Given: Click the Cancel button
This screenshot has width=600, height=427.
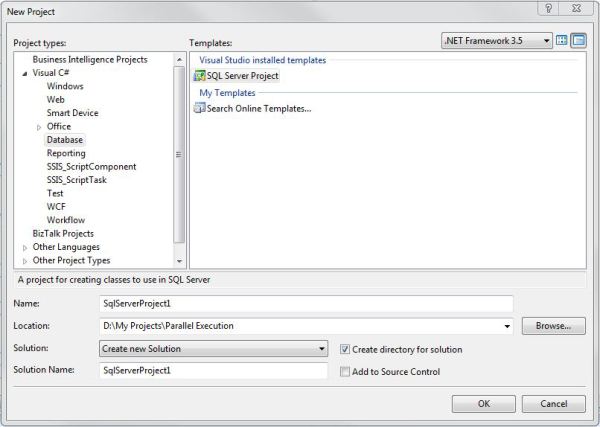Looking at the screenshot, I should point(554,404).
